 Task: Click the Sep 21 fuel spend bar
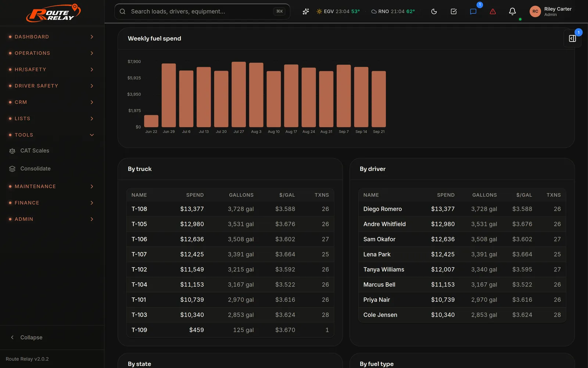click(379, 99)
